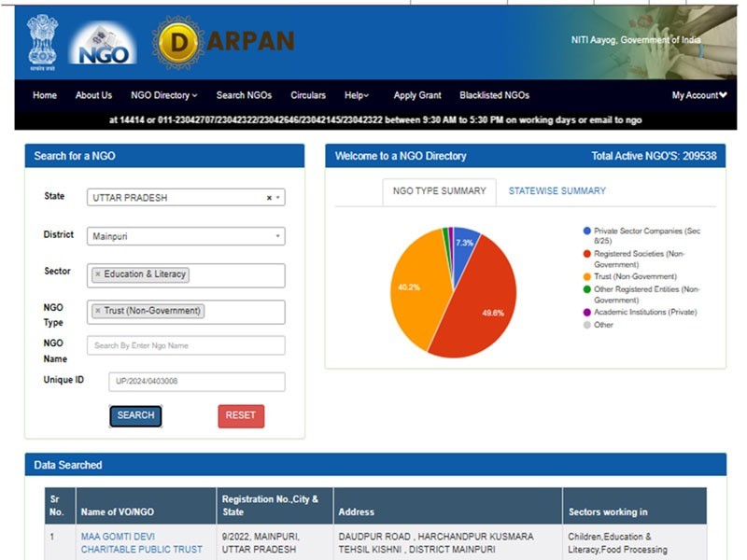Click the India national emblem logo
The height and width of the screenshot is (560, 747).
pos(42,42)
